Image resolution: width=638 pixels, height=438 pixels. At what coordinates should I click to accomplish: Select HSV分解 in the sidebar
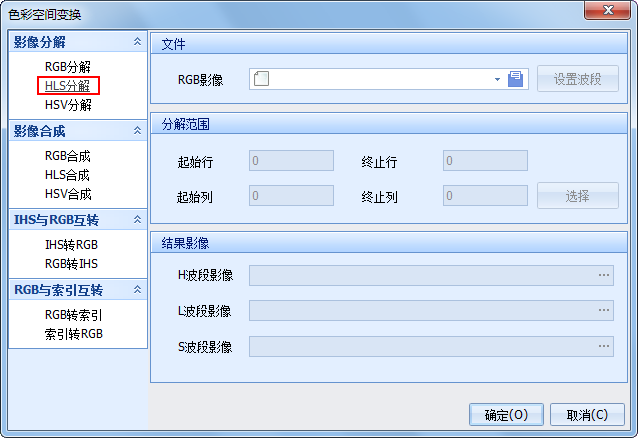click(x=68, y=105)
